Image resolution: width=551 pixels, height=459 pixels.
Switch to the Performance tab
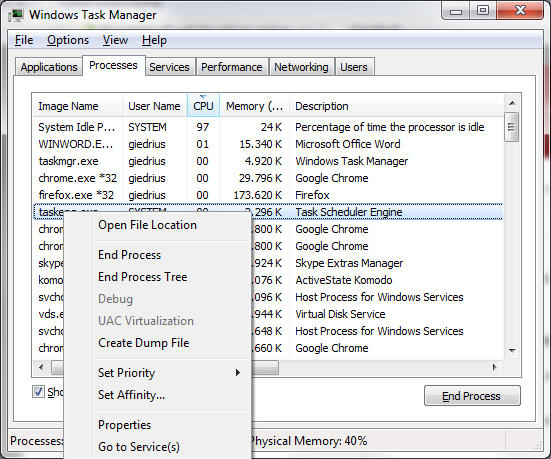coord(232,67)
